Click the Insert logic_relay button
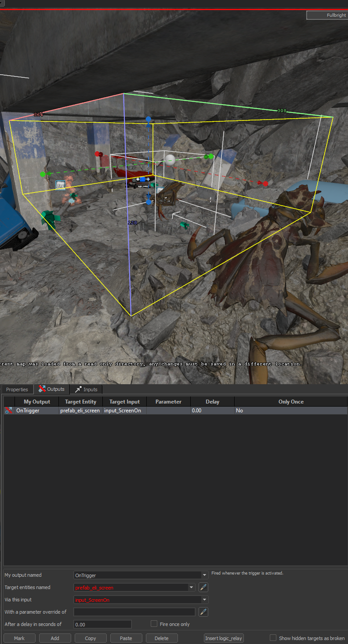This screenshot has height=644, width=348. click(x=224, y=638)
